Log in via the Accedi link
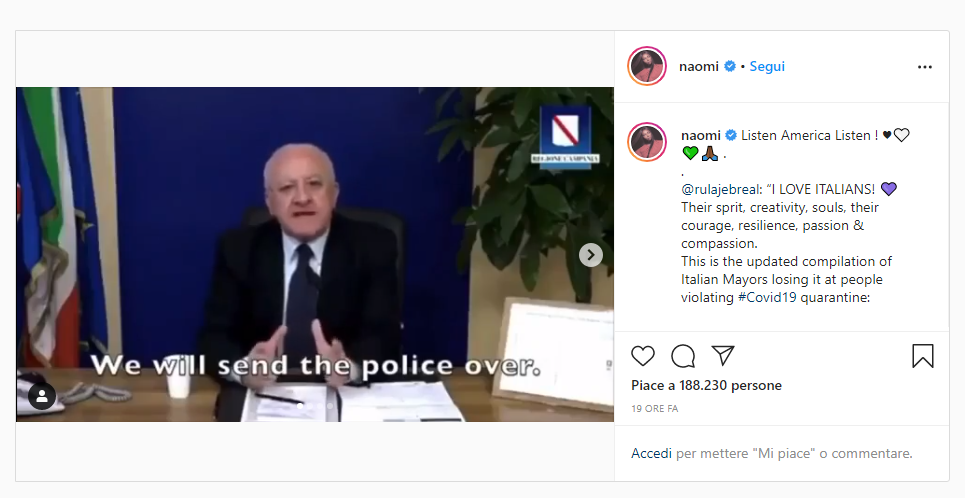965x498 pixels. click(x=651, y=454)
